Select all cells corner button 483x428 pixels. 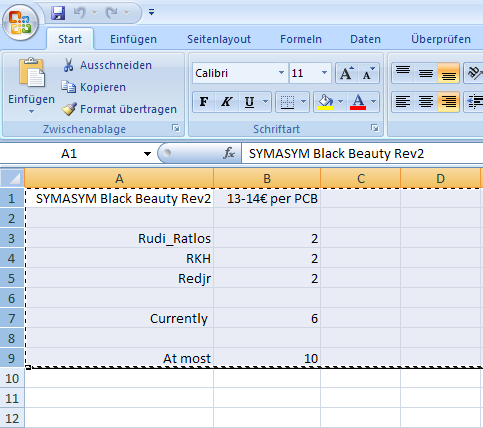(x=12, y=178)
